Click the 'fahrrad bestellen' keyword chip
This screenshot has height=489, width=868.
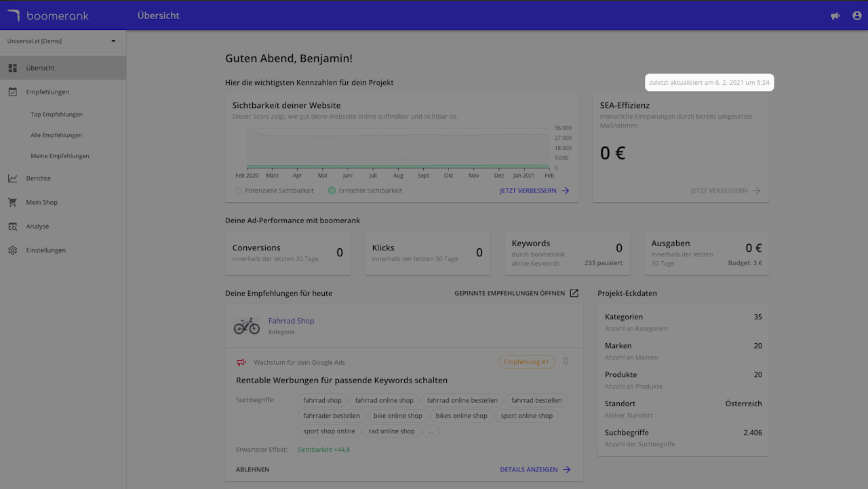coord(536,400)
